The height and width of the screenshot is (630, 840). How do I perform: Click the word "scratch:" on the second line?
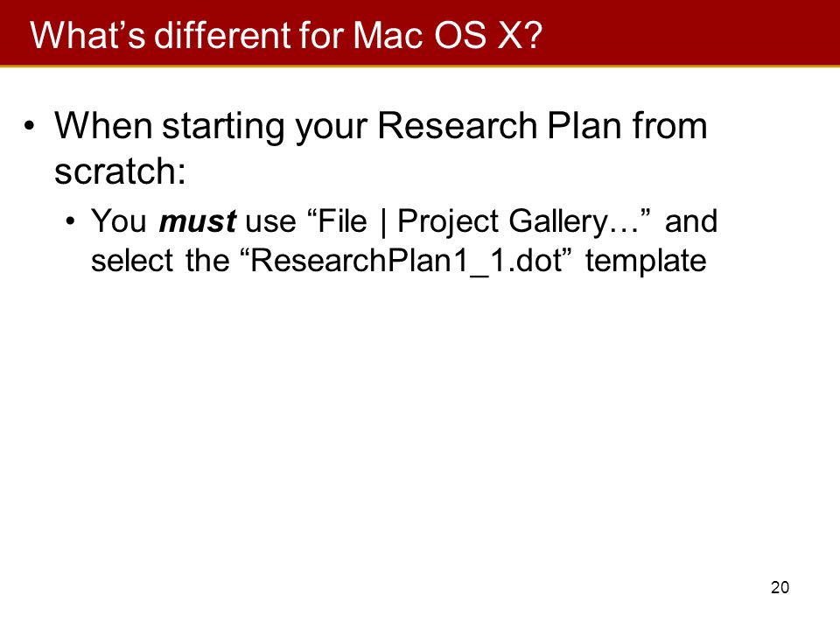(x=120, y=171)
